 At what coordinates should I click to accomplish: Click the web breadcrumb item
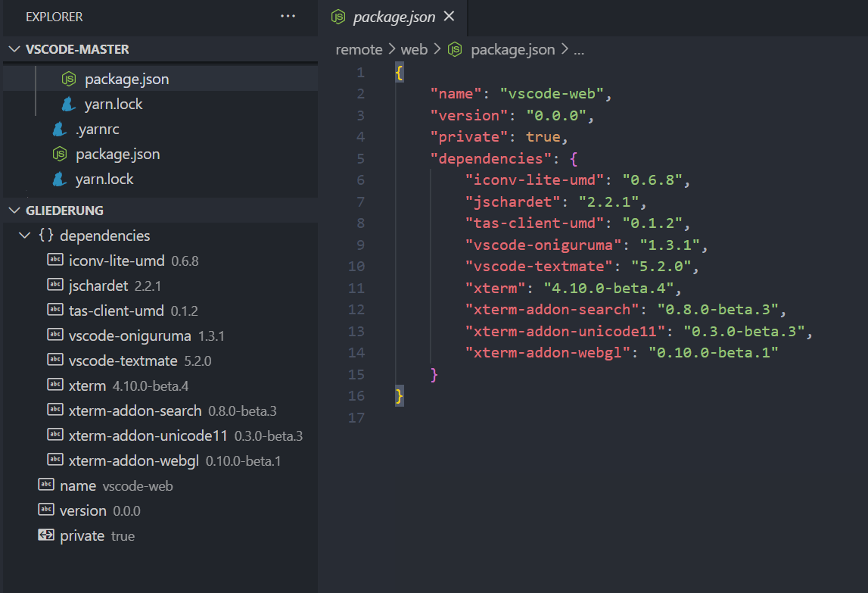coord(415,49)
